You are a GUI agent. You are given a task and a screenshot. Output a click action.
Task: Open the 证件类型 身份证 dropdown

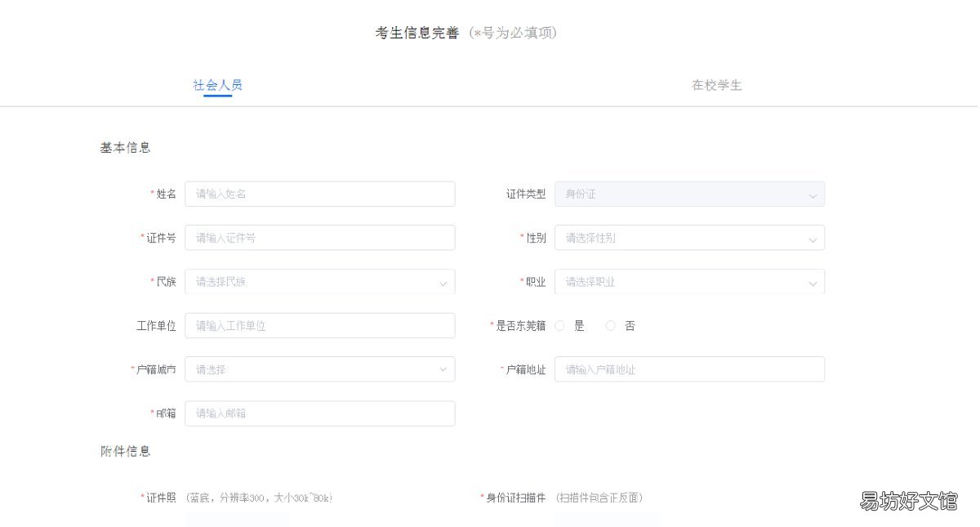(x=689, y=194)
